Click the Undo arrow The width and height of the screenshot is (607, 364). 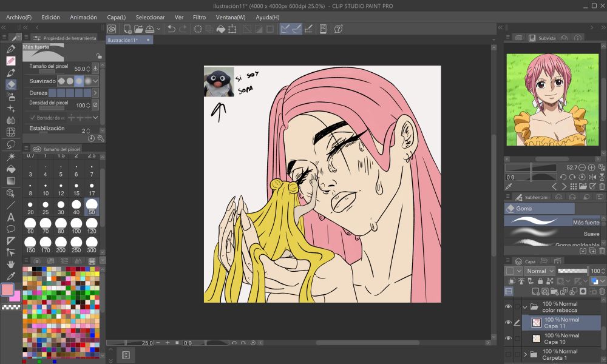[172, 29]
